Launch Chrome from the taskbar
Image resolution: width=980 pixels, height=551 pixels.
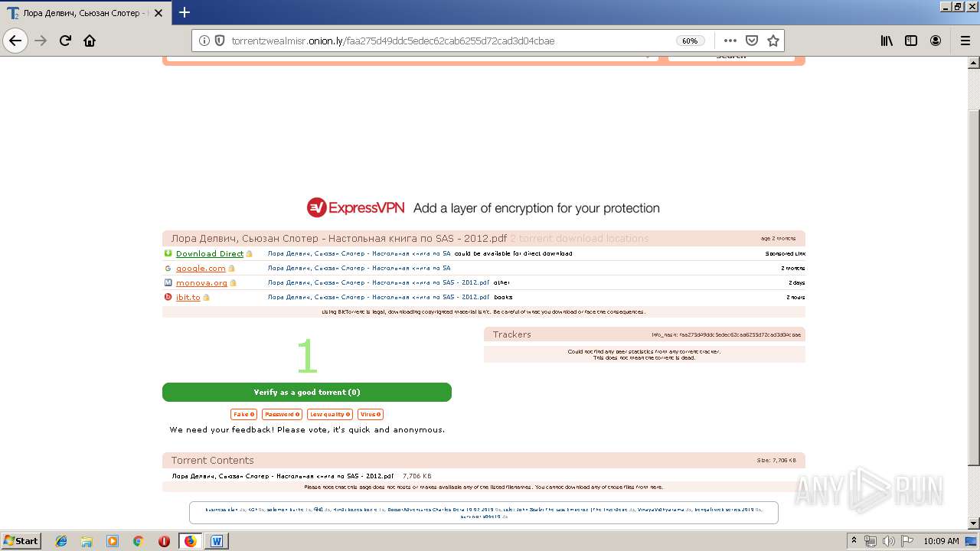pos(138,541)
